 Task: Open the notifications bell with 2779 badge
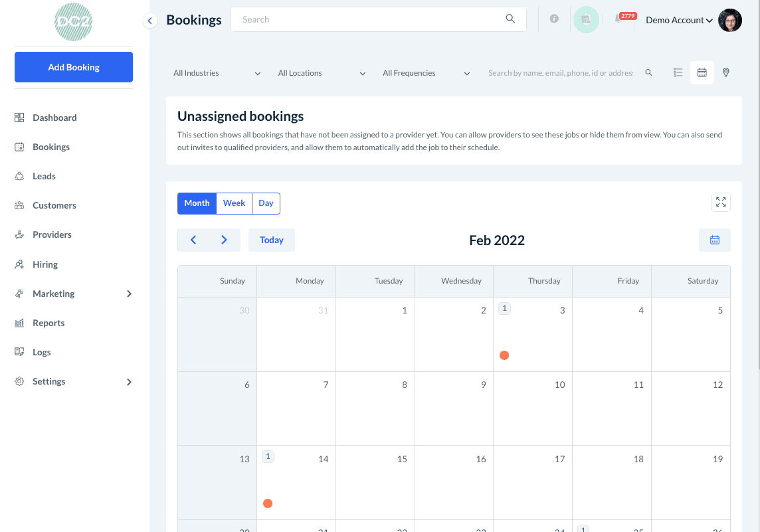pos(619,19)
